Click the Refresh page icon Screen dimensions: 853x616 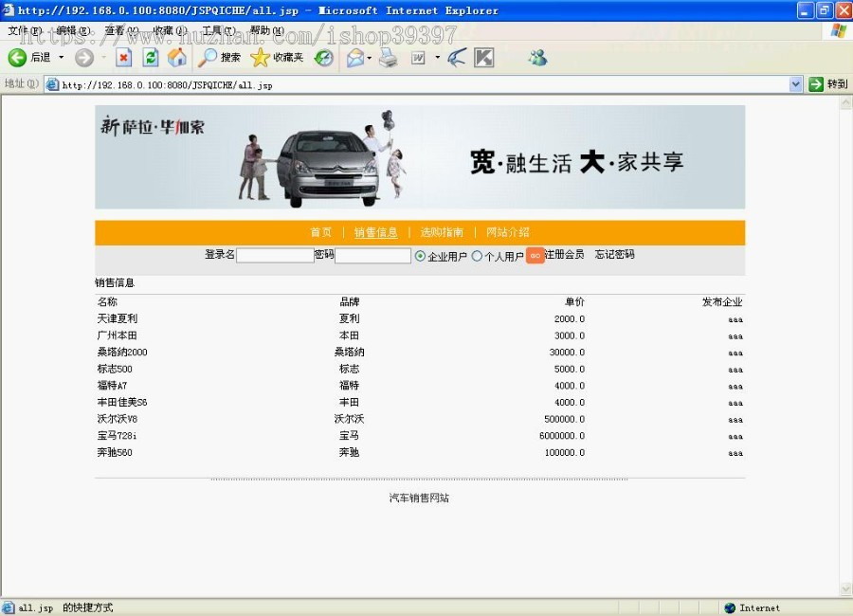(151, 57)
